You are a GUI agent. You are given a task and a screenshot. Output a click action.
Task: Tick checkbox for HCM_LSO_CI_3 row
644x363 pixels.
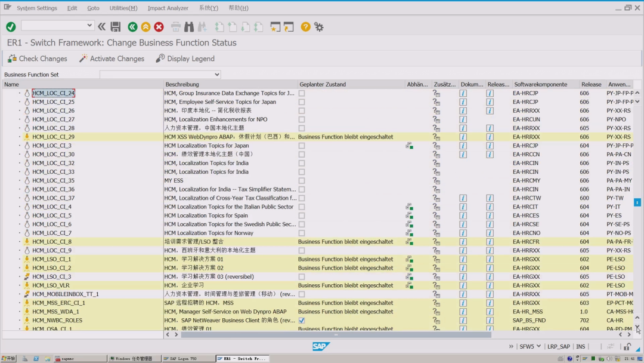302,276
